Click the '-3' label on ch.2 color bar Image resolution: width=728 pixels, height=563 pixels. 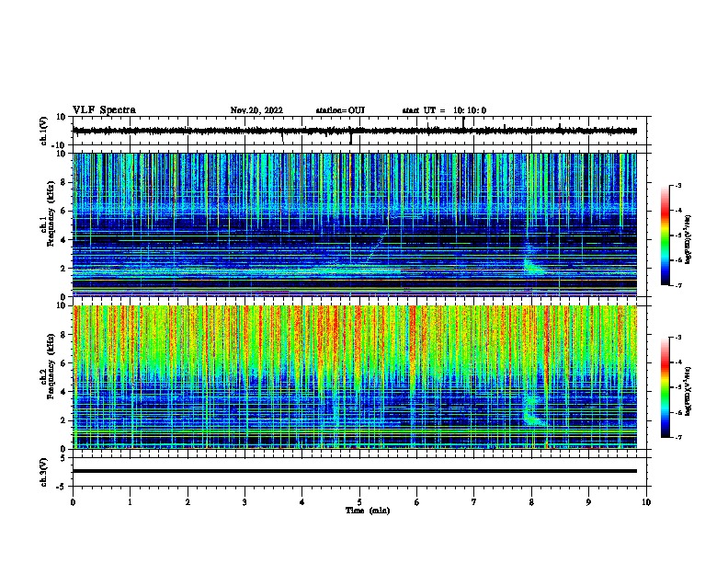(x=677, y=338)
